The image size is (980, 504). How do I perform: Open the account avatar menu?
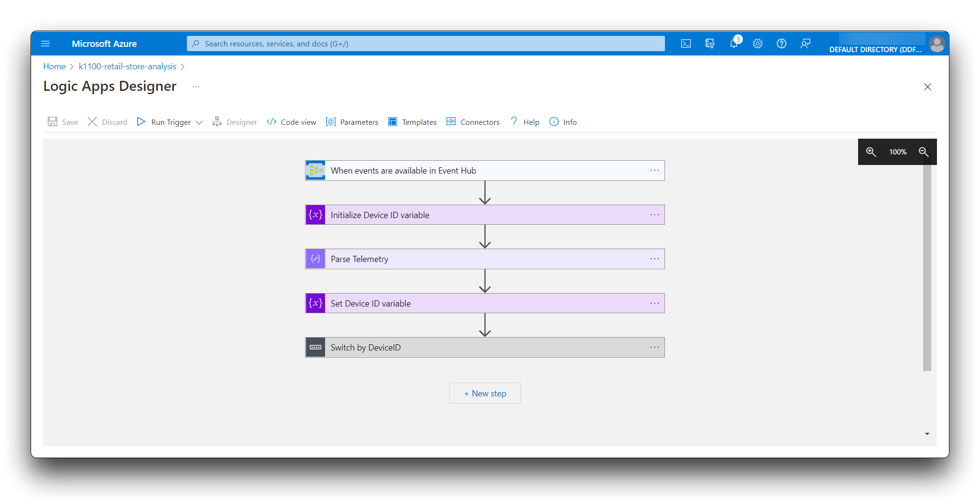(937, 44)
